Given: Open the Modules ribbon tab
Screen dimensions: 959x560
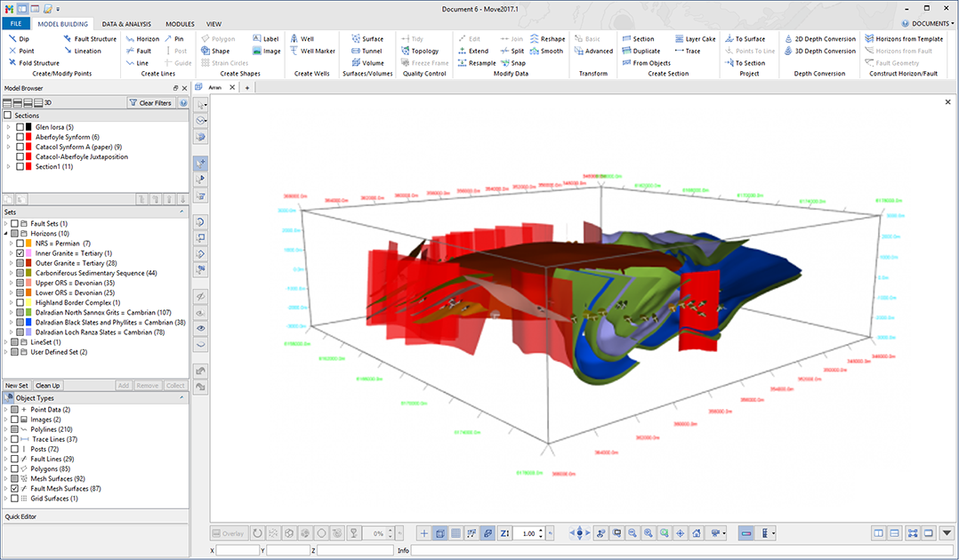Looking at the screenshot, I should (x=180, y=24).
